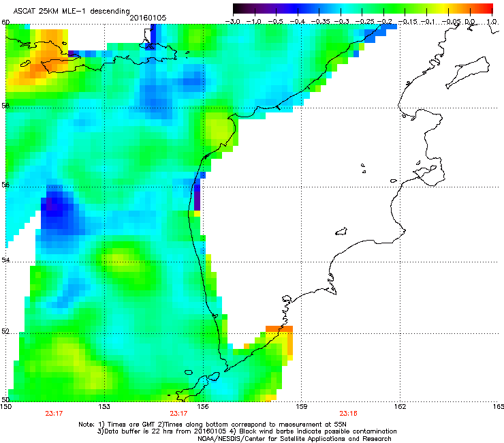Select latitude label 50
This screenshot has width=504, height=443.
[x=5, y=399]
